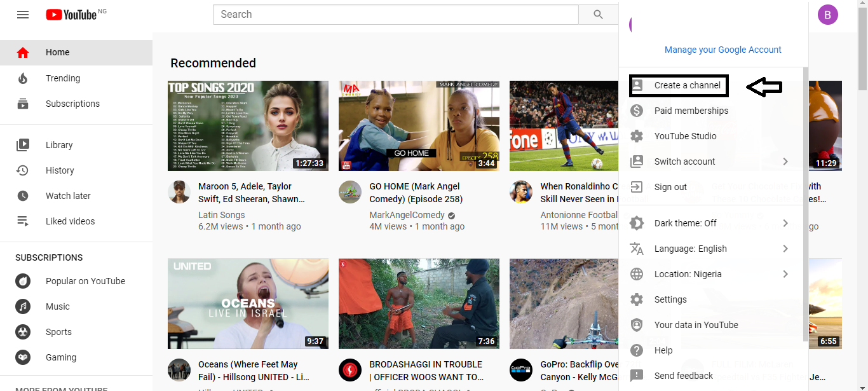The image size is (868, 391).
Task: Open Your data in YouTube
Action: click(710, 325)
